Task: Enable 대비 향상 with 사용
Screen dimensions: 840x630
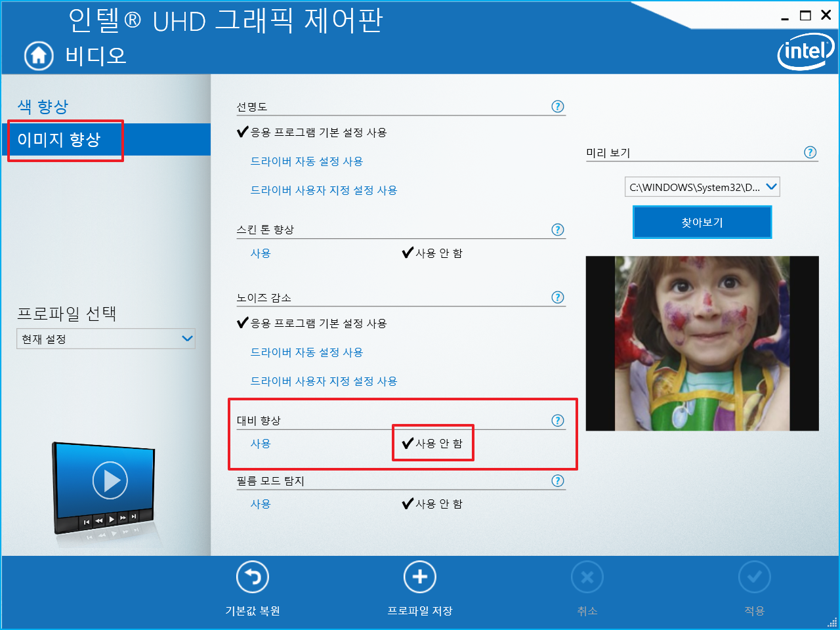Action: (261, 444)
